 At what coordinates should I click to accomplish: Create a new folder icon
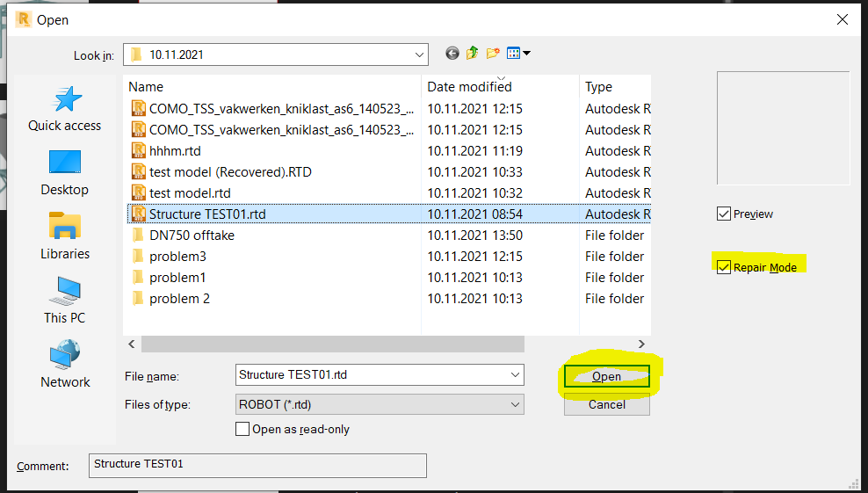click(x=493, y=54)
